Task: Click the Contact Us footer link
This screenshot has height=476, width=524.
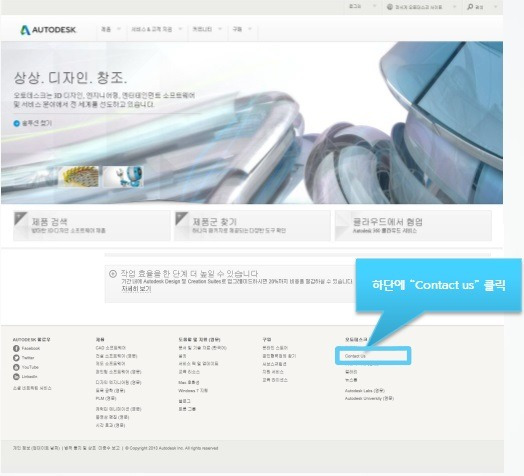Action: [355, 356]
